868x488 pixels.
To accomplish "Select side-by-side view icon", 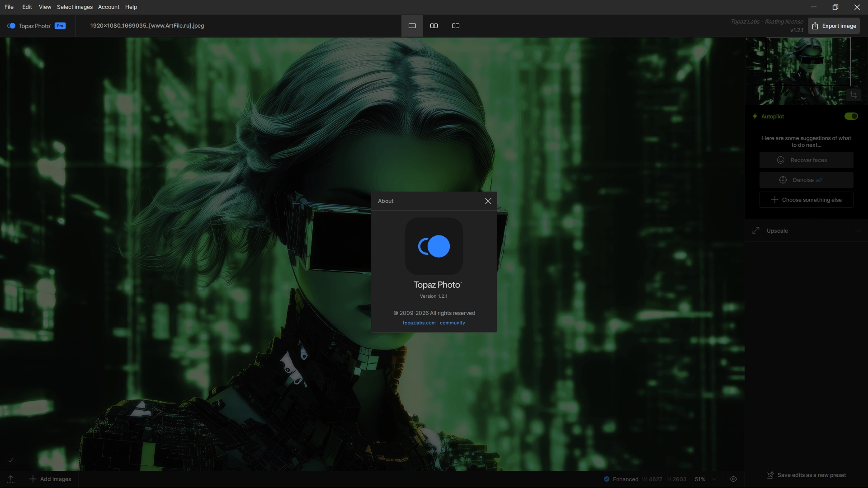I will pos(434,26).
